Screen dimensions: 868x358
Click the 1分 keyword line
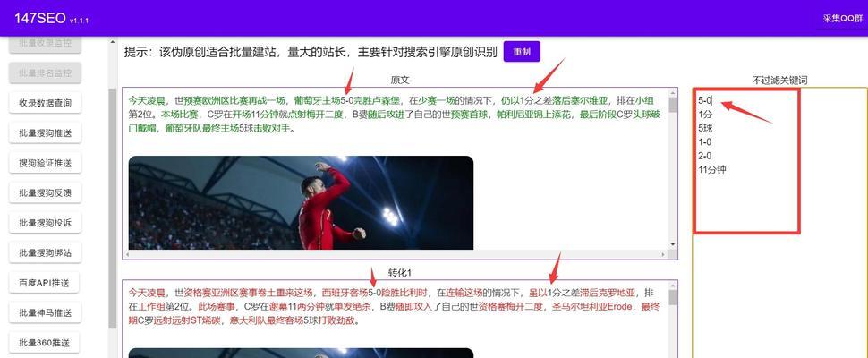pyautogui.click(x=705, y=115)
